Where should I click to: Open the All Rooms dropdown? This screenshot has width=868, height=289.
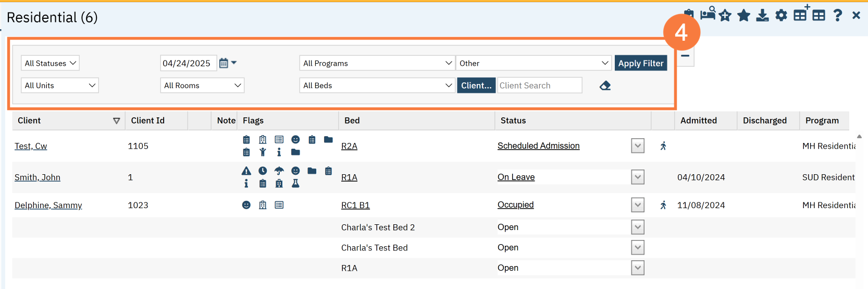(x=202, y=86)
